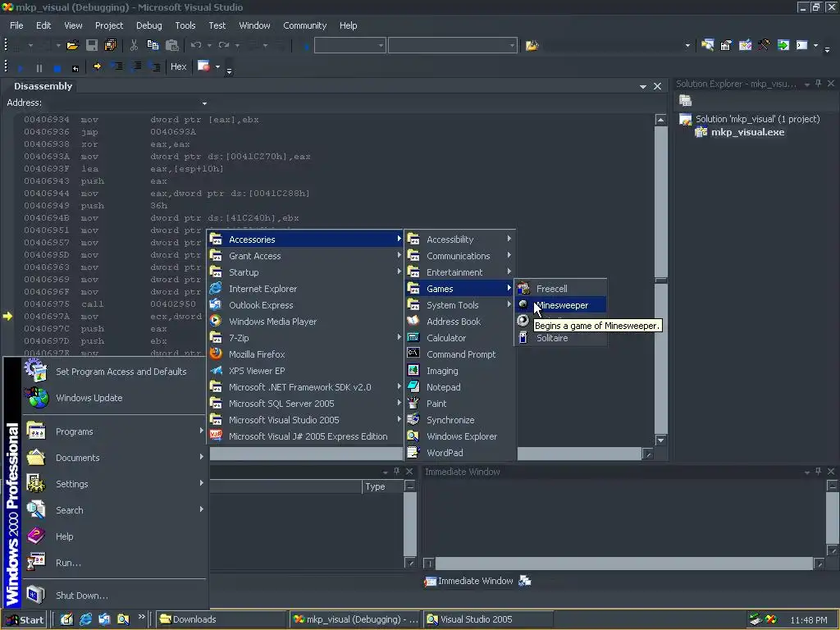Open Breakpoints icon dropdown arrow

pyautogui.click(x=217, y=66)
